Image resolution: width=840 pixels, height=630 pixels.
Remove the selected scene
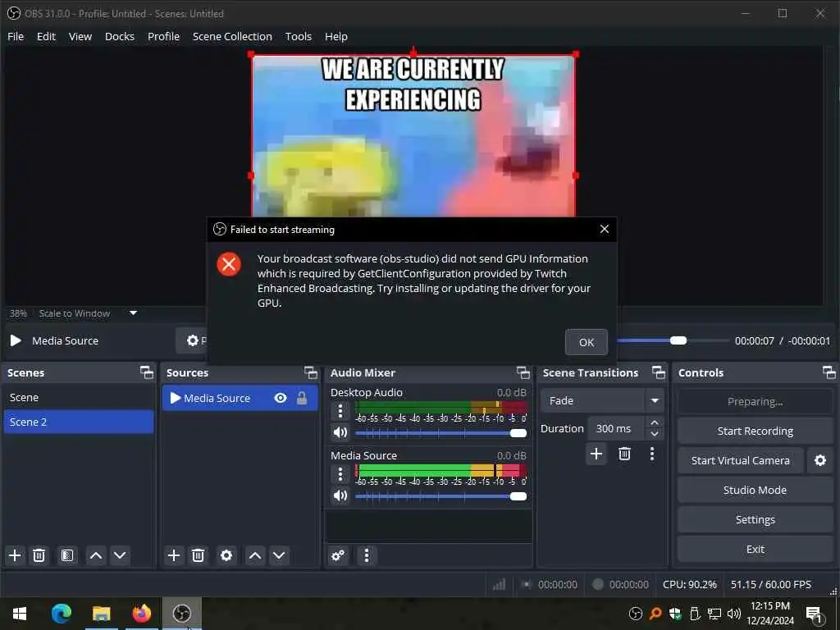pos(39,555)
